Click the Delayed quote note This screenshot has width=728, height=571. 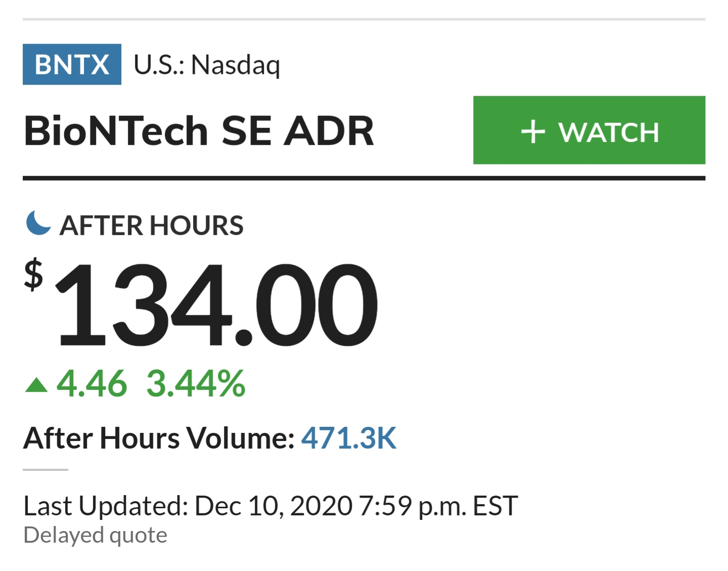[95, 535]
